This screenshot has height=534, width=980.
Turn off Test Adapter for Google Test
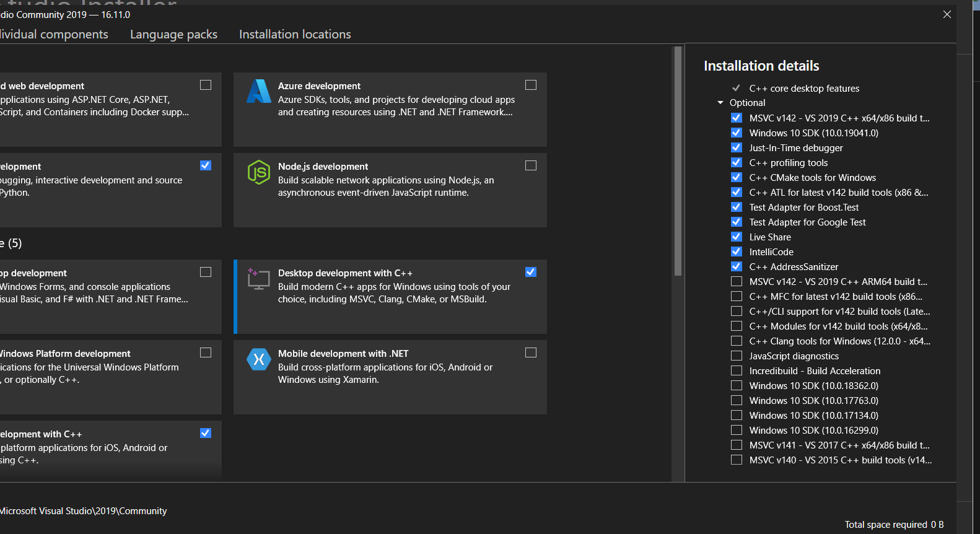point(737,222)
